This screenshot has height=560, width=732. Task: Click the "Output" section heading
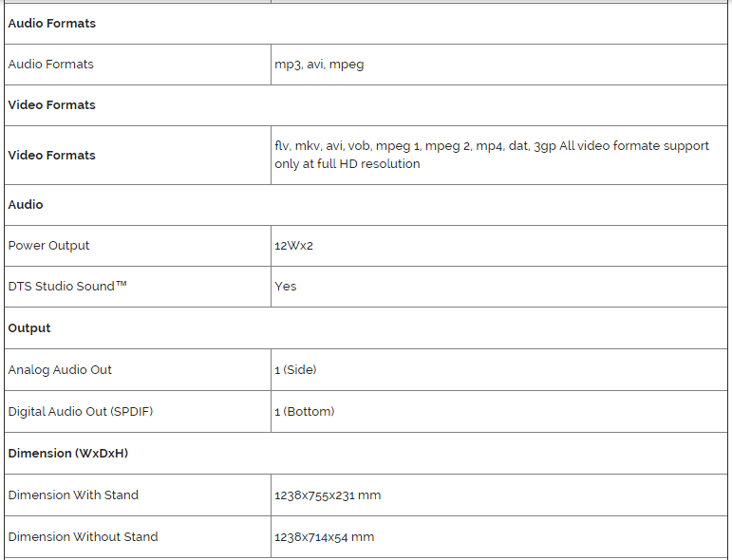coord(29,328)
